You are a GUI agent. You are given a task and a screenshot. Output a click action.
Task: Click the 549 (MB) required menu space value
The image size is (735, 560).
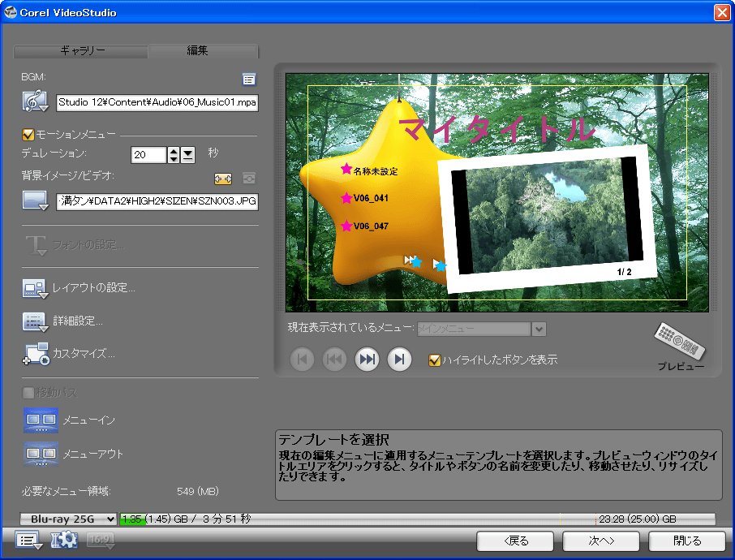[x=198, y=492]
